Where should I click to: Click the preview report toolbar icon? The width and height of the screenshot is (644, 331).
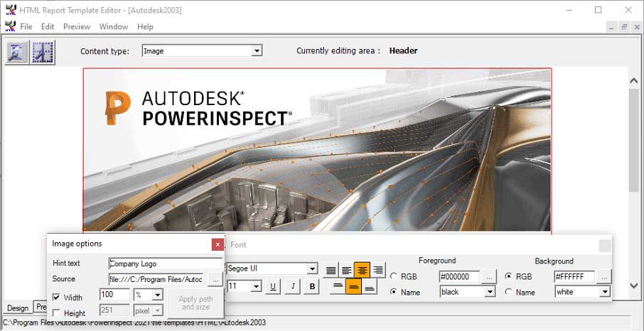[17, 51]
